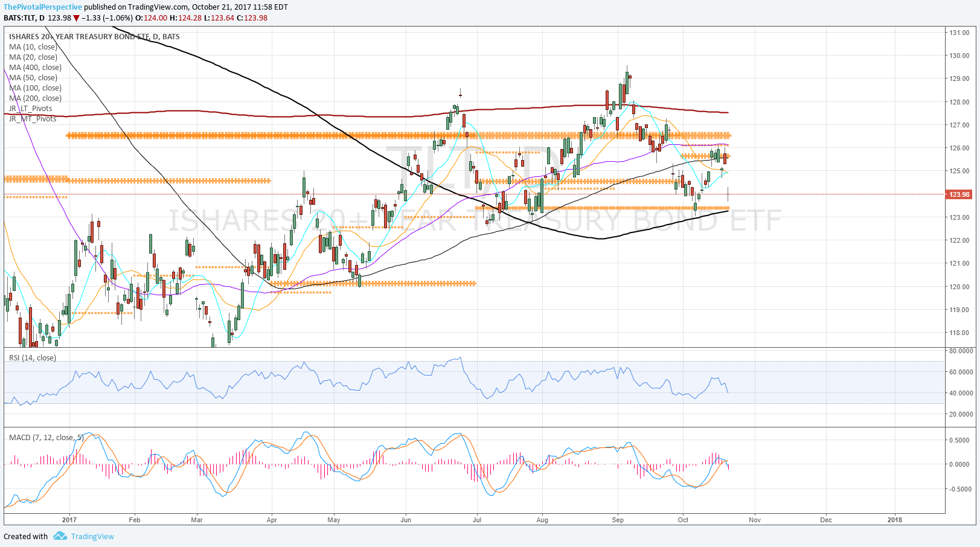980x547 pixels.
Task: Click the ISHARES 20+ YEAR TREASURY BOND ETF title
Action: [x=94, y=36]
